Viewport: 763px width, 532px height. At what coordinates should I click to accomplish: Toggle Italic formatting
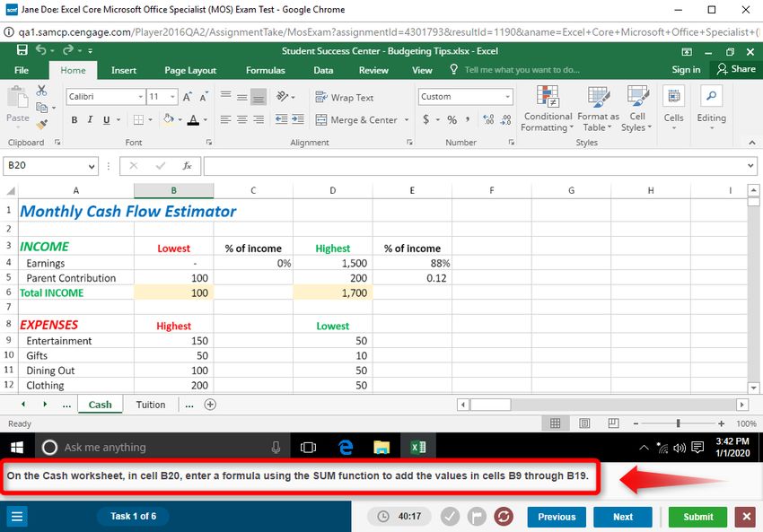[90, 119]
